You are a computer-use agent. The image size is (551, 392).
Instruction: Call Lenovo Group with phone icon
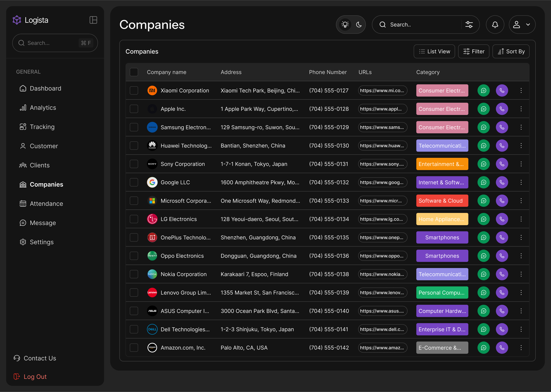(502, 293)
